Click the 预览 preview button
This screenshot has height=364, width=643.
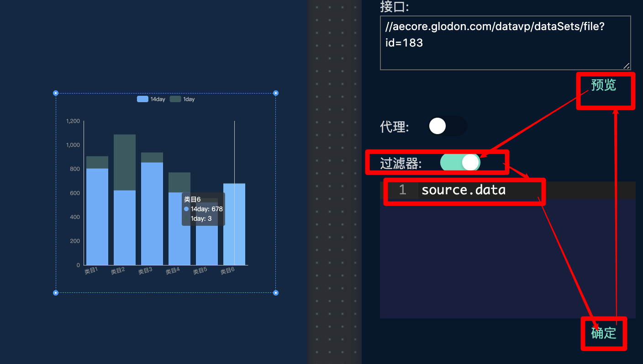[x=603, y=85]
